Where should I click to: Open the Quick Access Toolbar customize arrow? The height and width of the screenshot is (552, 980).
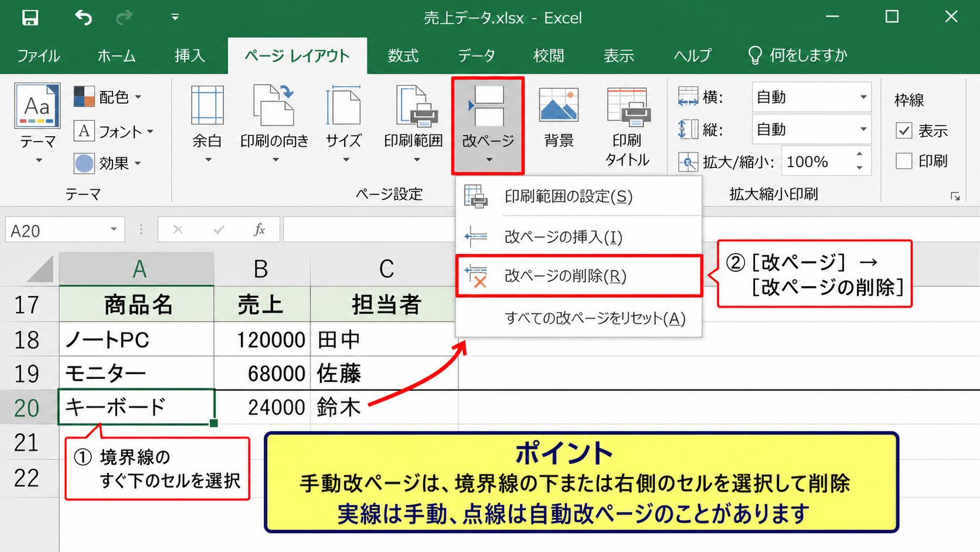pos(175,18)
